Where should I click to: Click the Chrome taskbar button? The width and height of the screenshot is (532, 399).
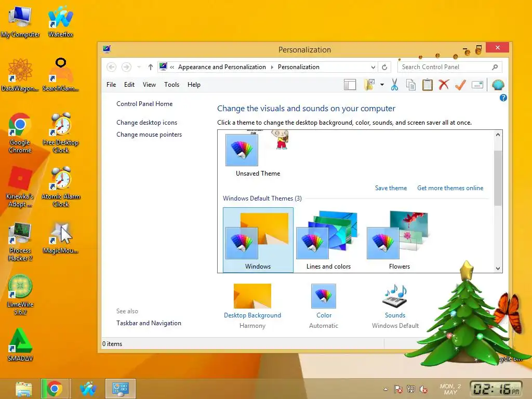(x=55, y=389)
